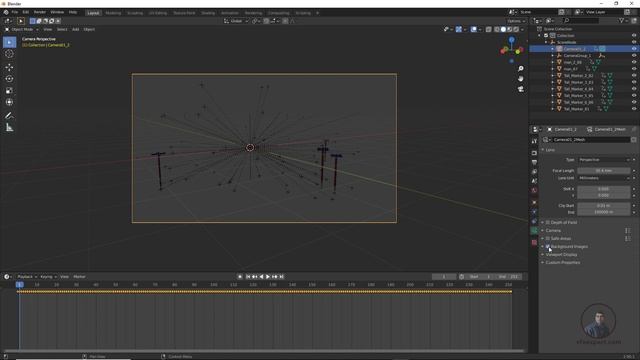Image resolution: width=640 pixels, height=360 pixels.
Task: Select the Transform tool
Action: tap(9, 102)
